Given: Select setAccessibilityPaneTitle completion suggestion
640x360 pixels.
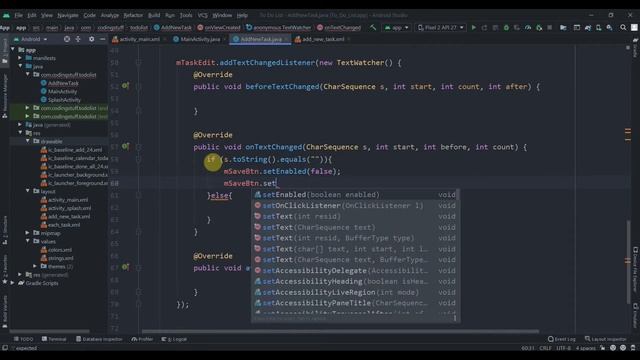Looking at the screenshot, I should pos(355,303).
